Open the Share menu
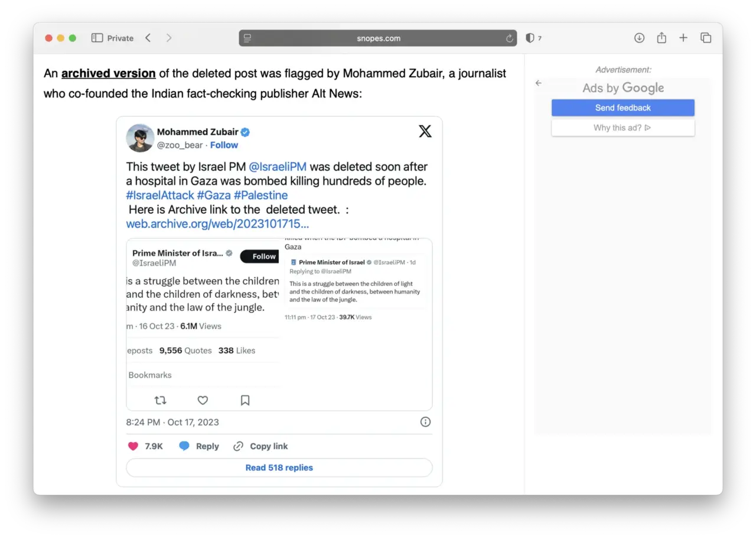 click(x=661, y=38)
